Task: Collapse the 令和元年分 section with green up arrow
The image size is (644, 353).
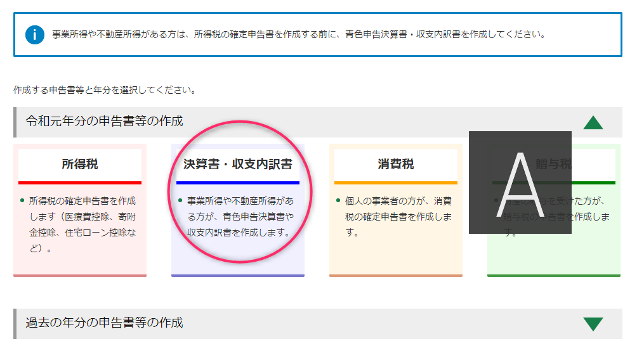Action: click(x=593, y=122)
